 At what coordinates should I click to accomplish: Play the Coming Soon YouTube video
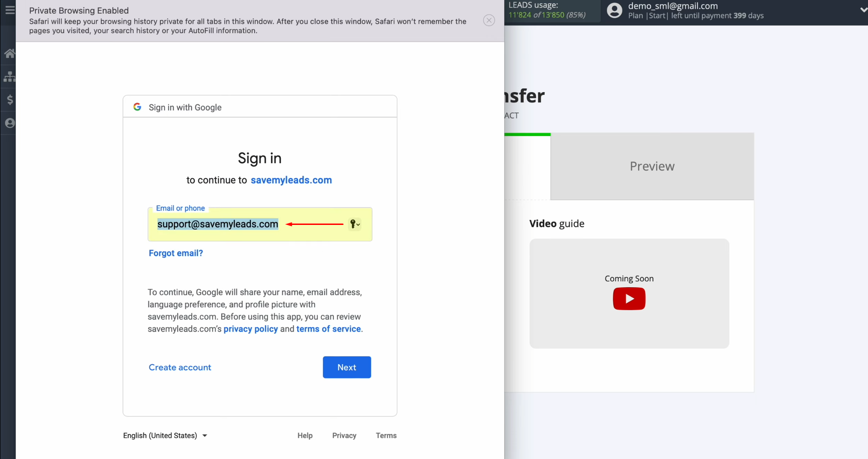[629, 299]
